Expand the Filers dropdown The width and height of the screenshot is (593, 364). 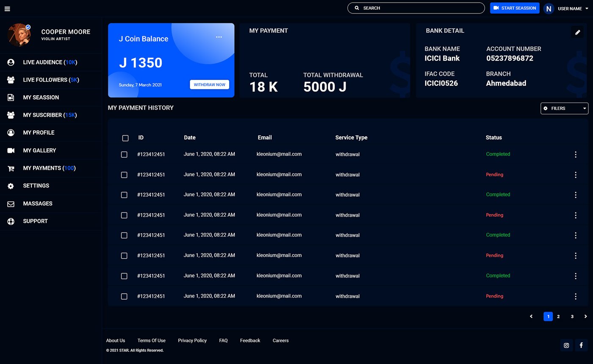pos(564,108)
